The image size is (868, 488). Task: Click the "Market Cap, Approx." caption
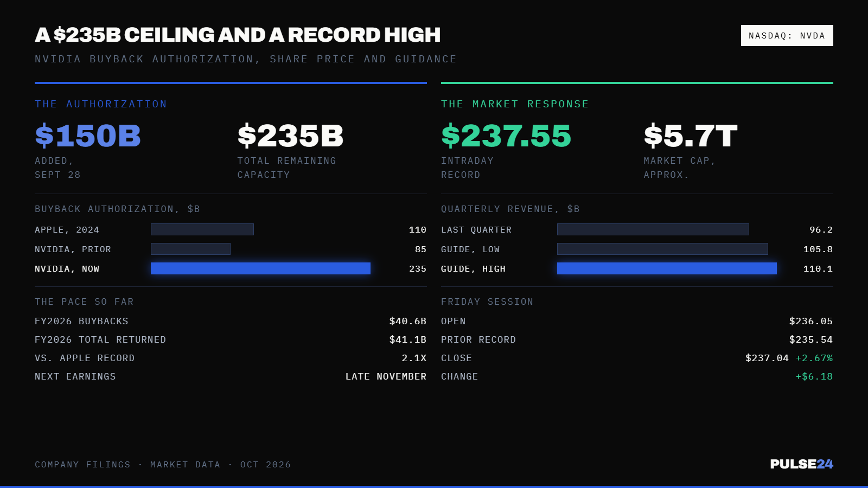[x=680, y=168]
